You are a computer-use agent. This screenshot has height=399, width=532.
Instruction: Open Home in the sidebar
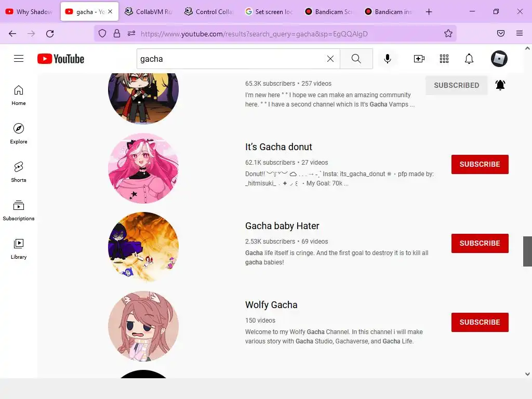pos(19,96)
